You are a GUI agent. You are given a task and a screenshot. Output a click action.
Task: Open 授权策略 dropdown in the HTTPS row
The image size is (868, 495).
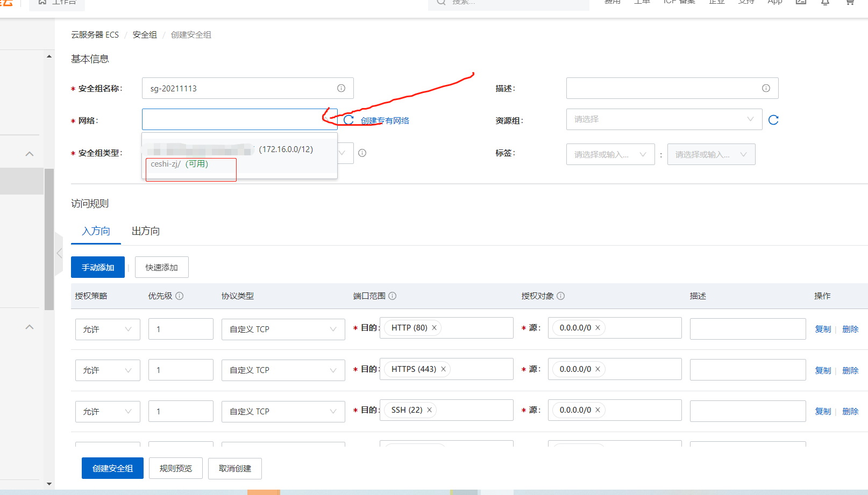tap(108, 370)
